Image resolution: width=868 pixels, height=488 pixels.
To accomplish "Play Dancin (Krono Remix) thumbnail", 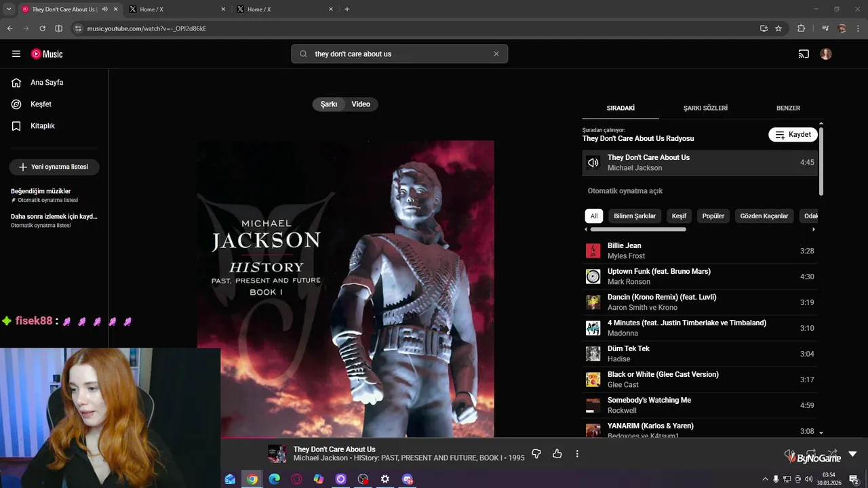I will tap(593, 302).
